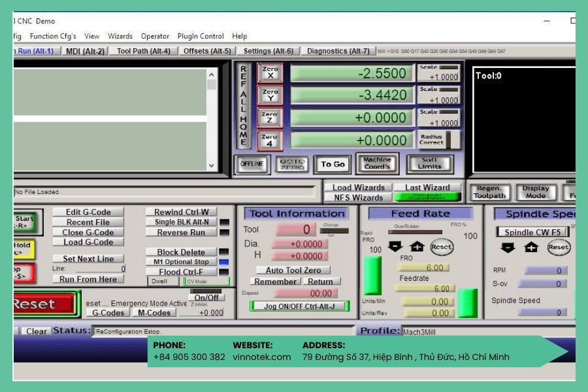Lower feed rate override with down arrow

(395, 246)
